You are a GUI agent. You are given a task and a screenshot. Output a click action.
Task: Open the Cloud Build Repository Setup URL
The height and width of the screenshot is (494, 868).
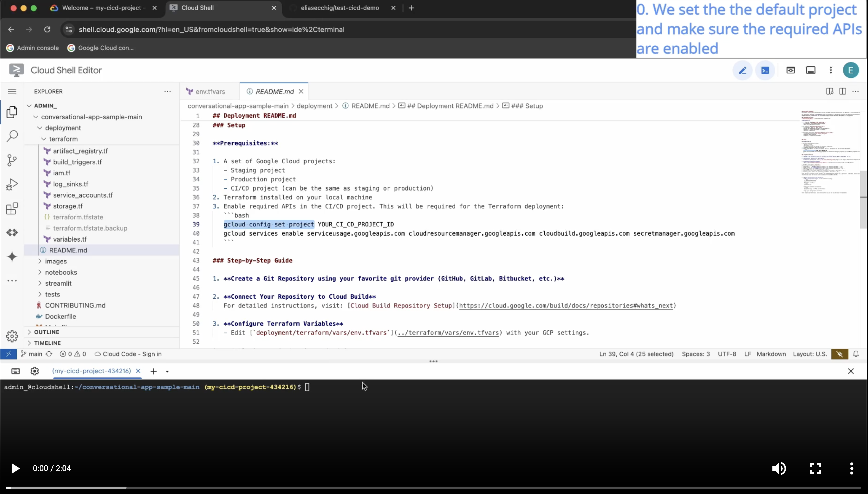coord(566,305)
